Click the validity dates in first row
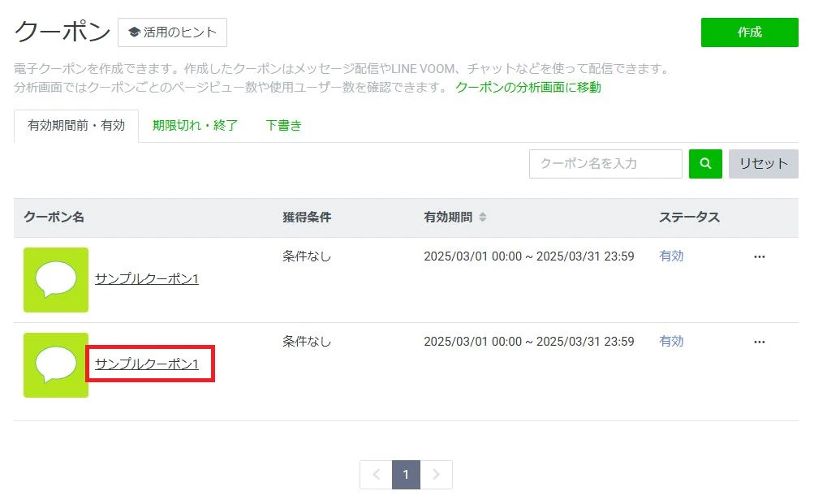Screen dimensions: 827x504 coord(529,256)
